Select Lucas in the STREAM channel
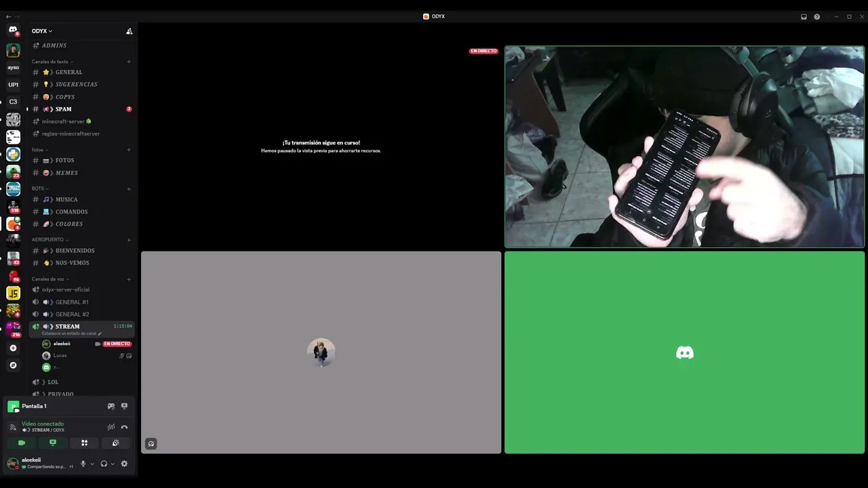The width and height of the screenshot is (868, 488). (86, 356)
